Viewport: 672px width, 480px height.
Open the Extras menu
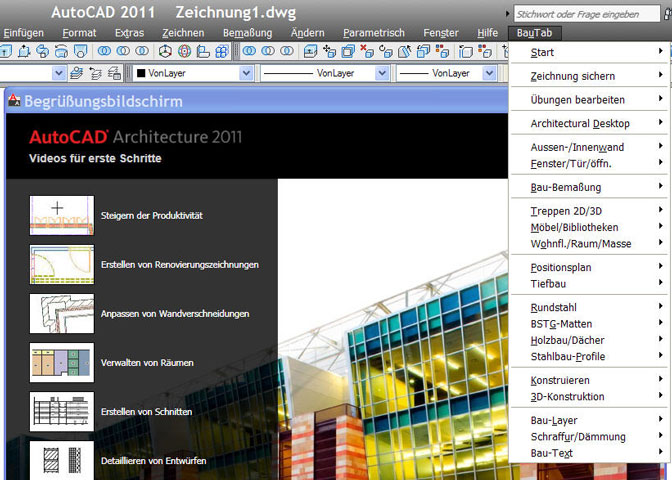(x=129, y=33)
